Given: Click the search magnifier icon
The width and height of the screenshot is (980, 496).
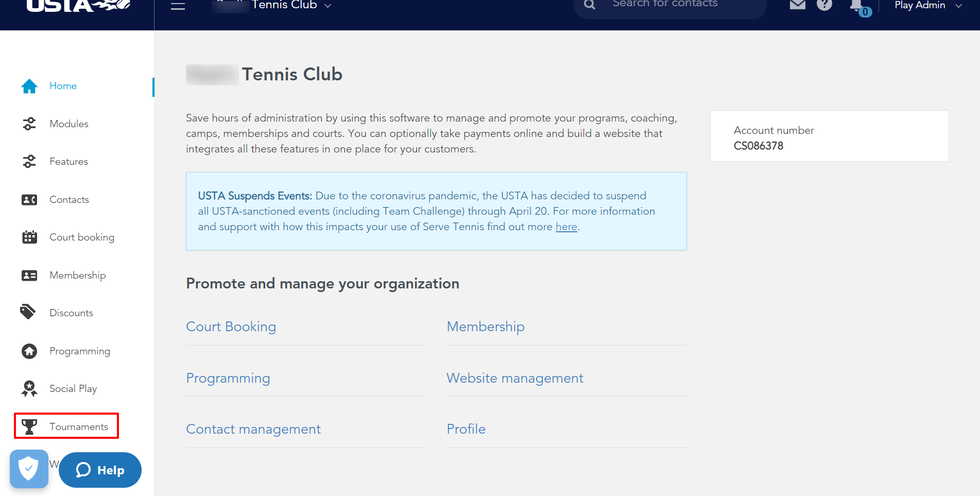Looking at the screenshot, I should click(590, 5).
